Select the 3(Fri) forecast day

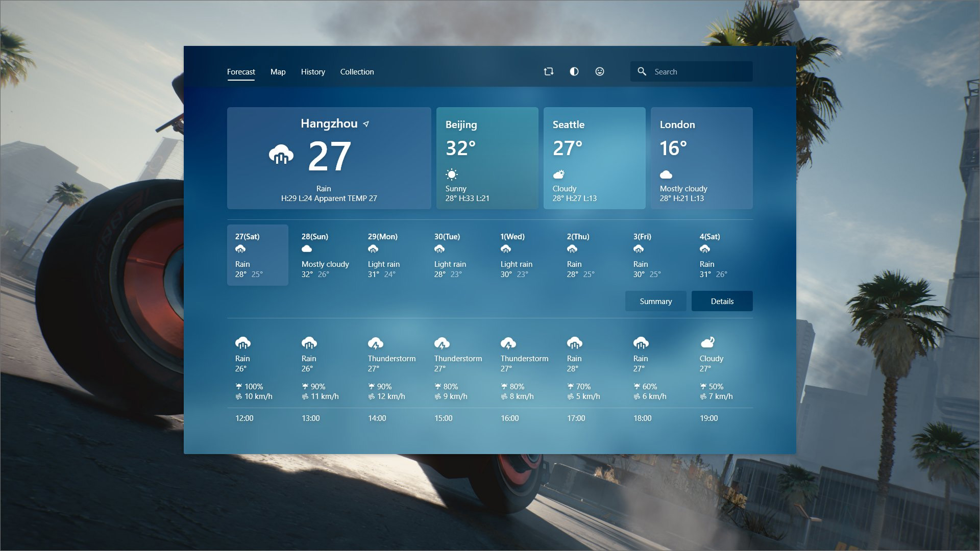click(x=656, y=255)
